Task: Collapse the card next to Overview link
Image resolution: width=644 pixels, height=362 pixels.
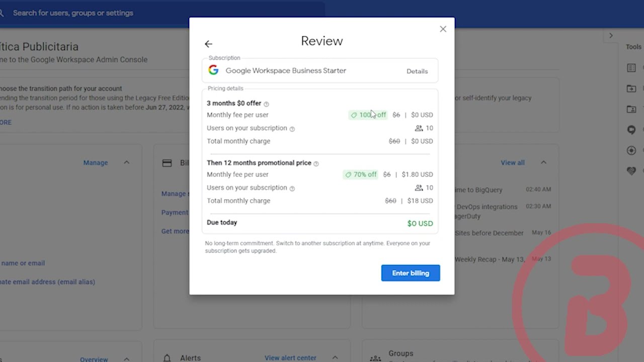Action: click(126, 359)
